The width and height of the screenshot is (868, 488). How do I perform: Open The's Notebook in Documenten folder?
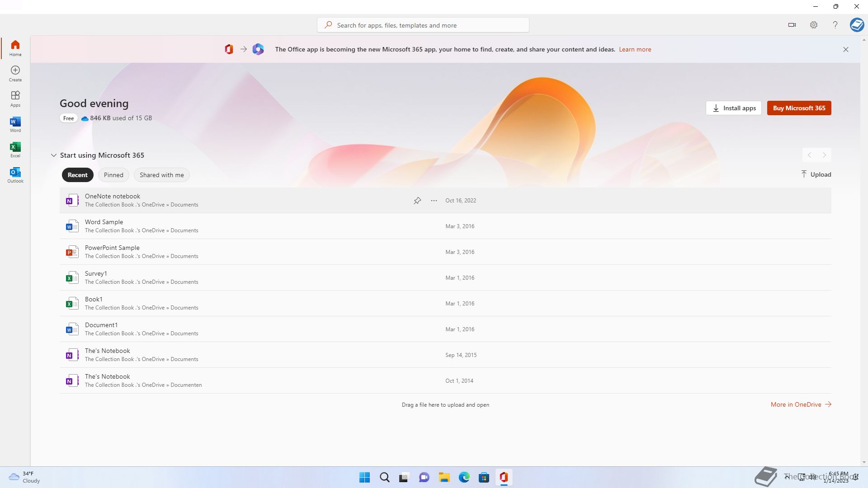tap(445, 380)
